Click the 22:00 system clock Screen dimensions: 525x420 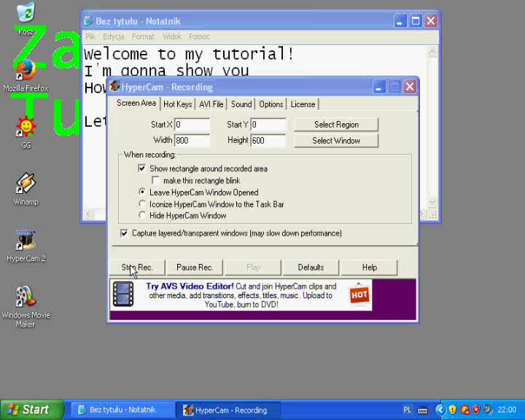click(507, 410)
